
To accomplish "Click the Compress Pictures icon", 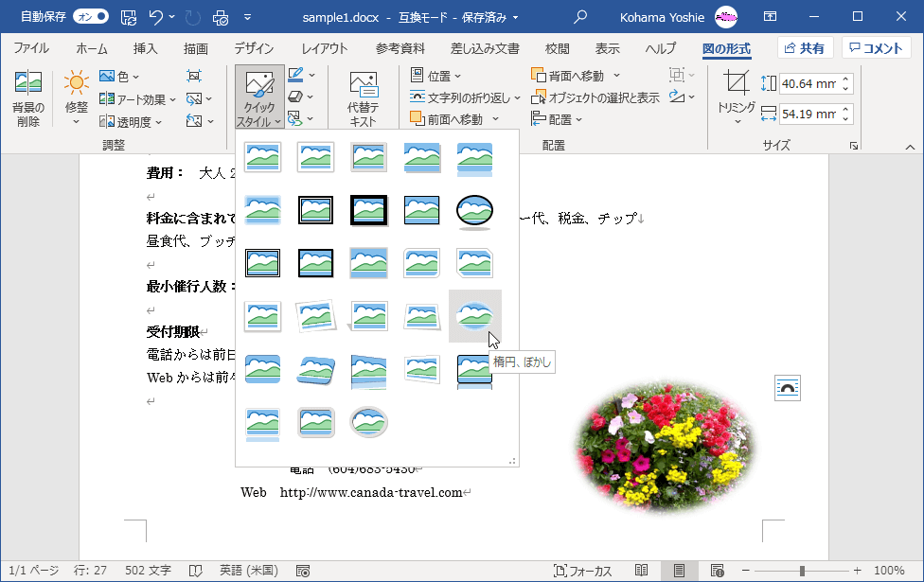I will 194,76.
